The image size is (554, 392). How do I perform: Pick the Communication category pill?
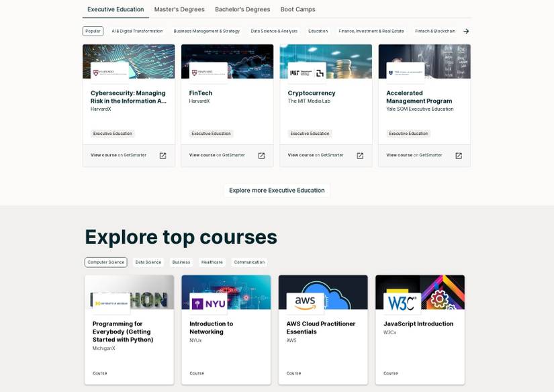(x=249, y=262)
